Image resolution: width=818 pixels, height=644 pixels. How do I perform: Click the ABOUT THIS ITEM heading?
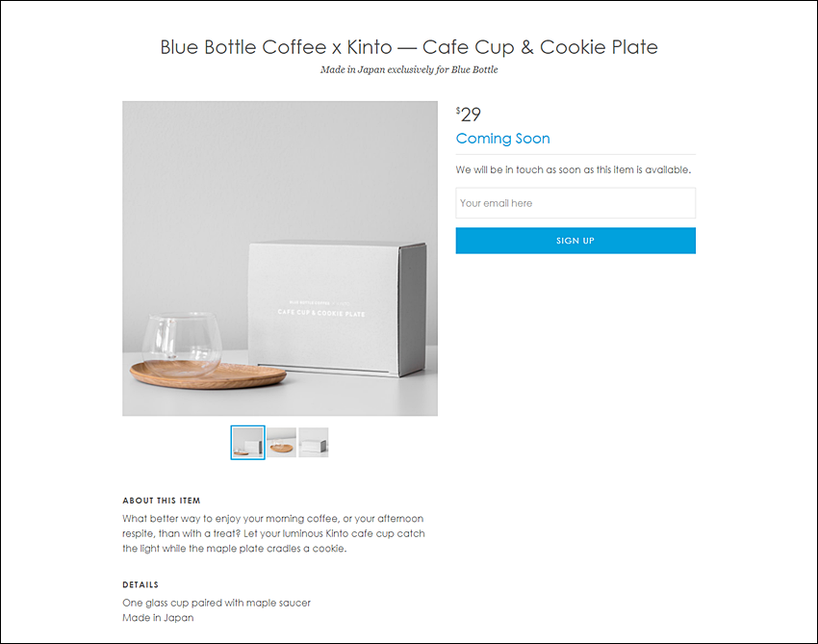162,501
